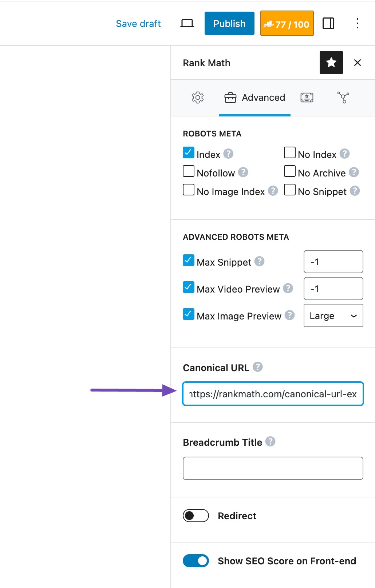Disable Show SEO Score on Front-end

tap(196, 561)
